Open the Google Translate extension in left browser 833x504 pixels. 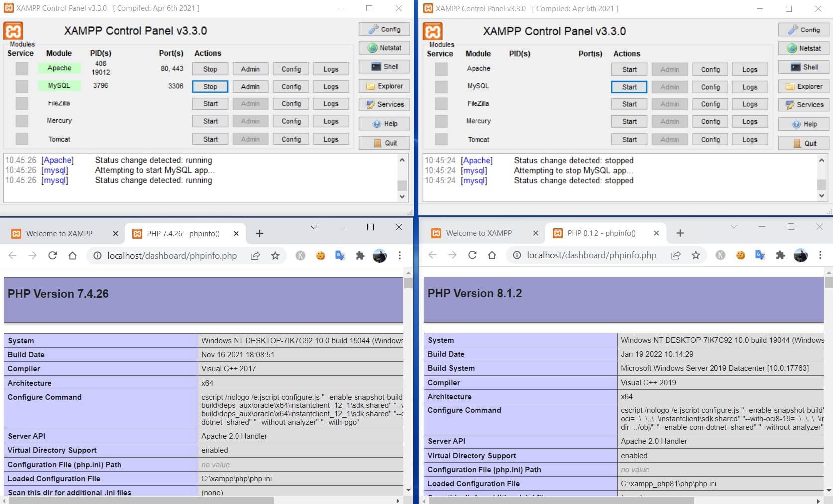(x=340, y=255)
